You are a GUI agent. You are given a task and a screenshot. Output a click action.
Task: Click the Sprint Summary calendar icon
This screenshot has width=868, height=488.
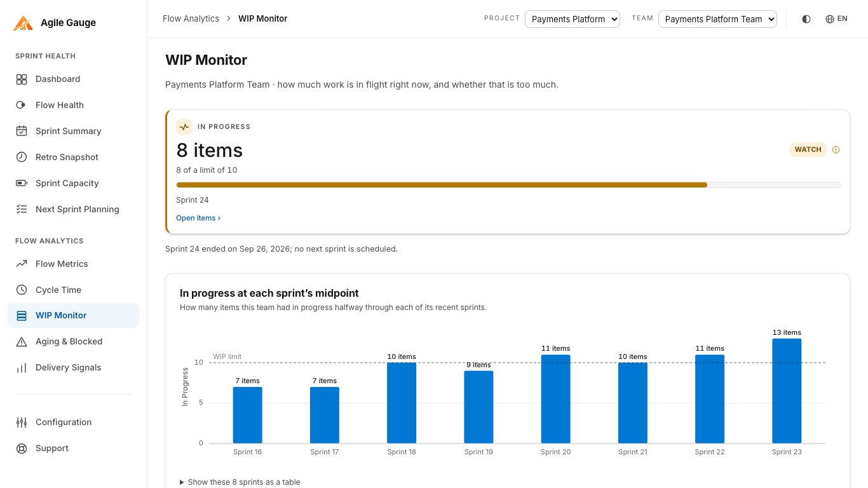click(22, 132)
